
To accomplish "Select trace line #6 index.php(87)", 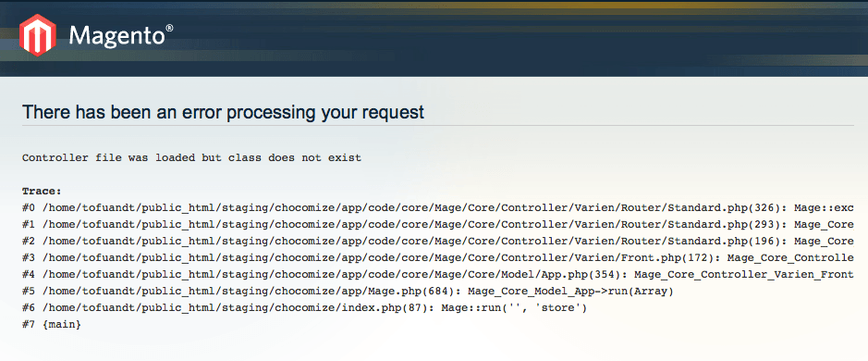I will tap(304, 308).
